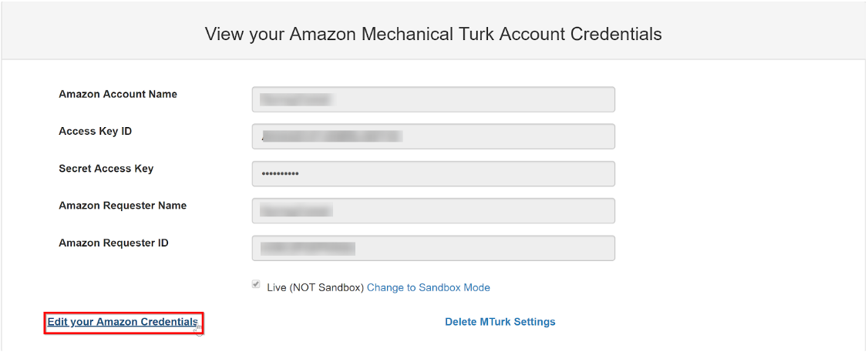Toggle the Live (NOT Sandbox) checkbox
Viewport: 868px width, 355px height.
pos(256,285)
